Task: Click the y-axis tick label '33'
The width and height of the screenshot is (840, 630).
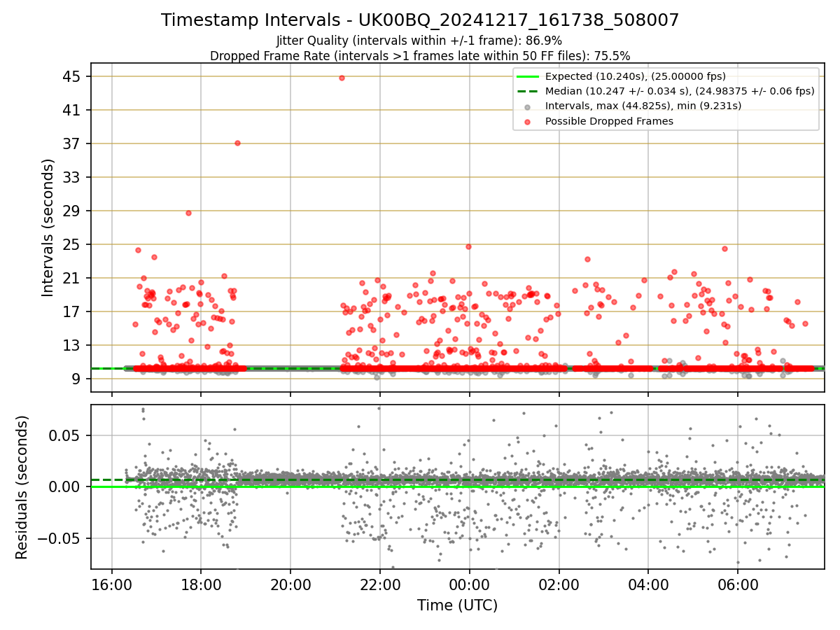Action: click(x=72, y=177)
